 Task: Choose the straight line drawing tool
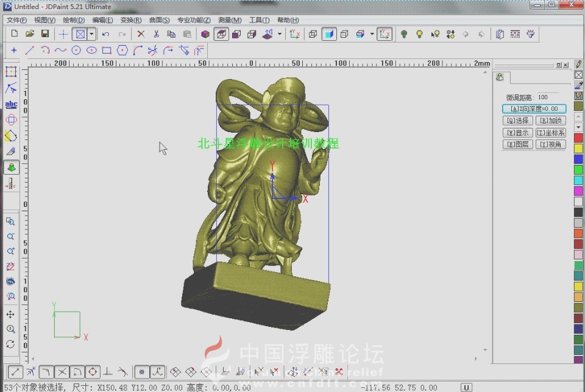tap(29, 51)
